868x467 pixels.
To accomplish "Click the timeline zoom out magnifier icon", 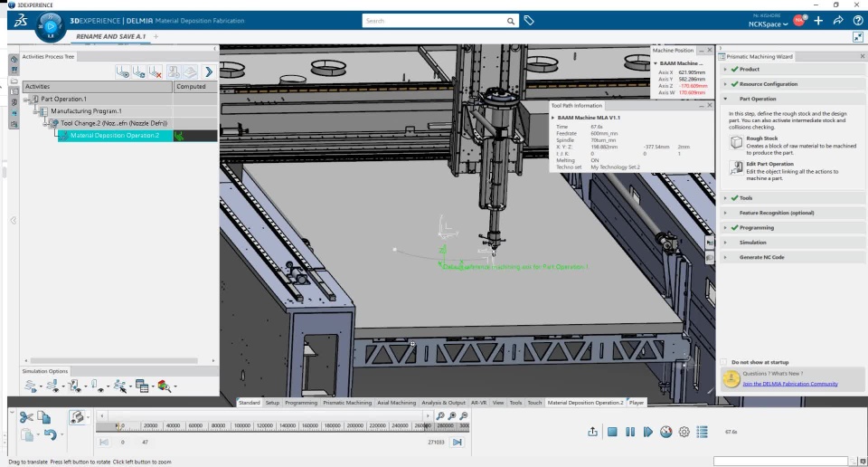I will coord(464,415).
